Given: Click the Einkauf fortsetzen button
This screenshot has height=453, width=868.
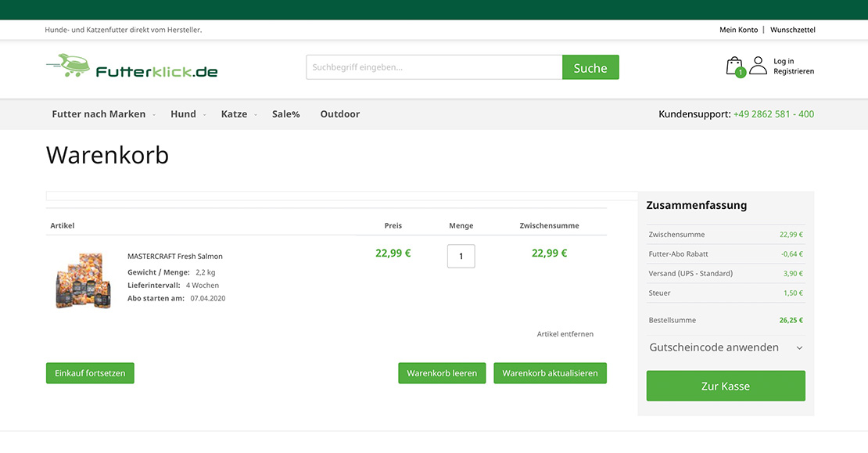Looking at the screenshot, I should pyautogui.click(x=90, y=373).
